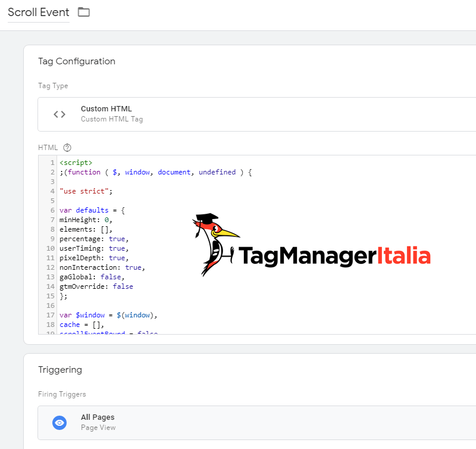Click the var $window = $(window), line

[108, 316]
